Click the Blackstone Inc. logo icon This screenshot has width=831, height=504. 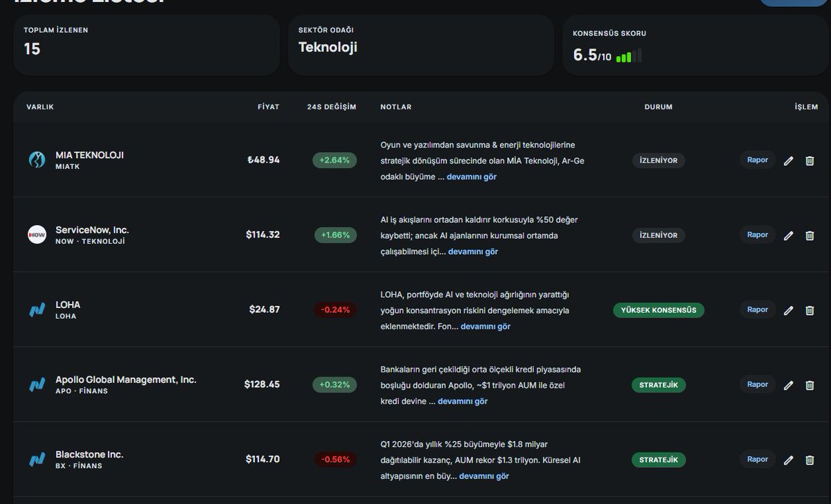pos(37,459)
